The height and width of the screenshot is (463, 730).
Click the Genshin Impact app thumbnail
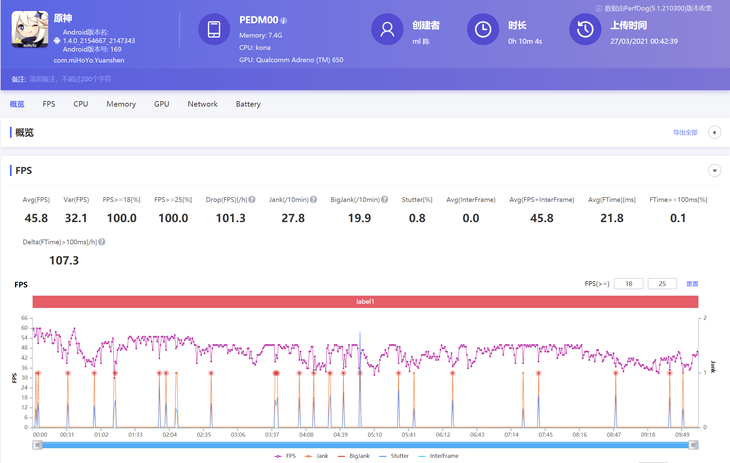coord(29,30)
